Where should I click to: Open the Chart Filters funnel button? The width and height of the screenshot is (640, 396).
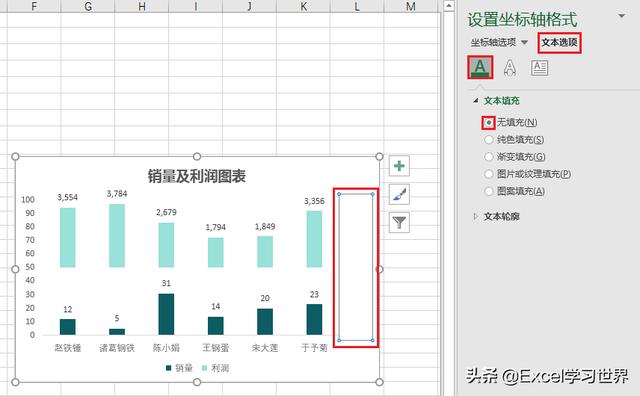pyautogui.click(x=399, y=222)
